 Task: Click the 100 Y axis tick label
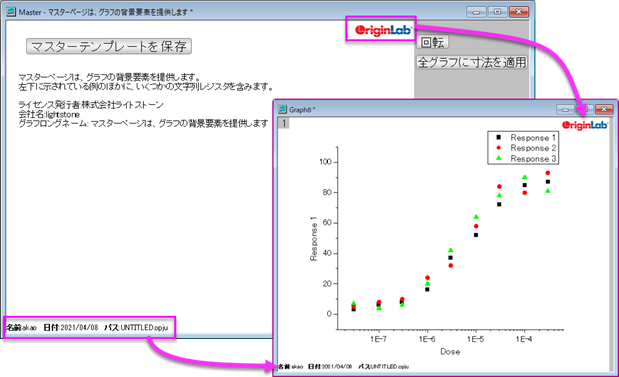point(326,162)
